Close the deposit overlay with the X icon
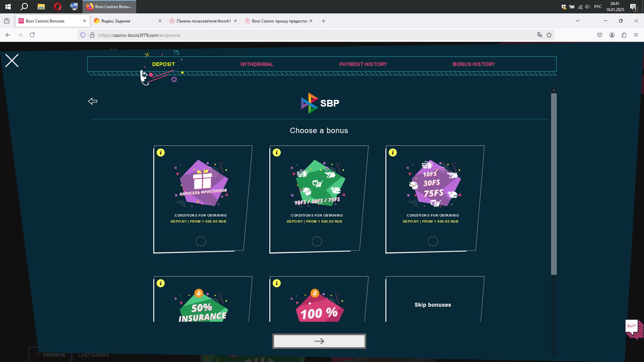 [12, 61]
